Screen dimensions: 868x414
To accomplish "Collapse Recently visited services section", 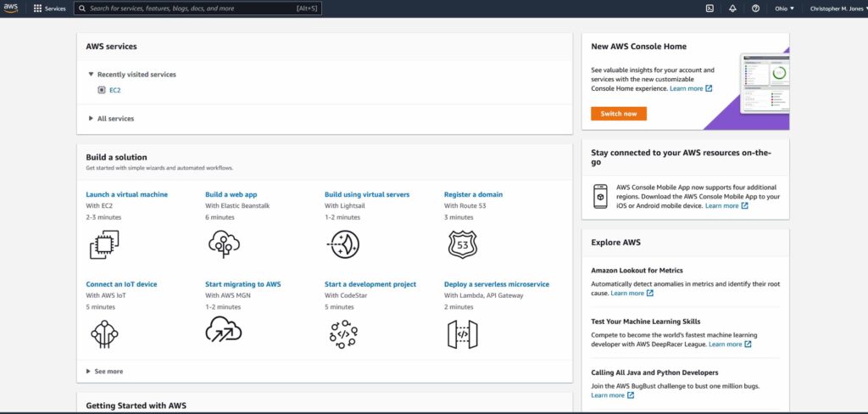I will click(131, 75).
